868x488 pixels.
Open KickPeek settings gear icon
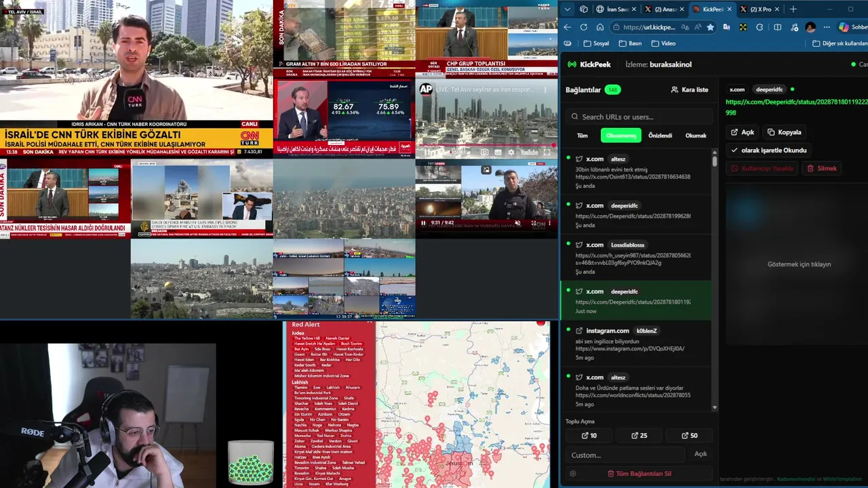pos(573,474)
